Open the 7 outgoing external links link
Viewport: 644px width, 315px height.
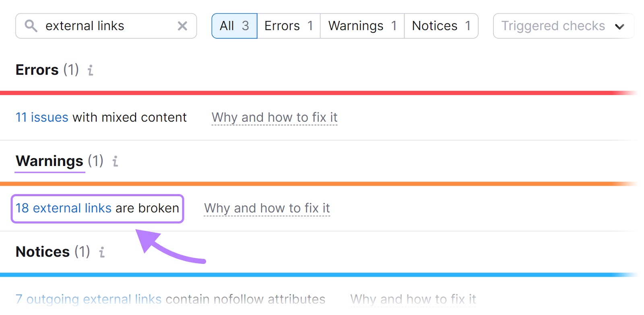pyautogui.click(x=88, y=299)
